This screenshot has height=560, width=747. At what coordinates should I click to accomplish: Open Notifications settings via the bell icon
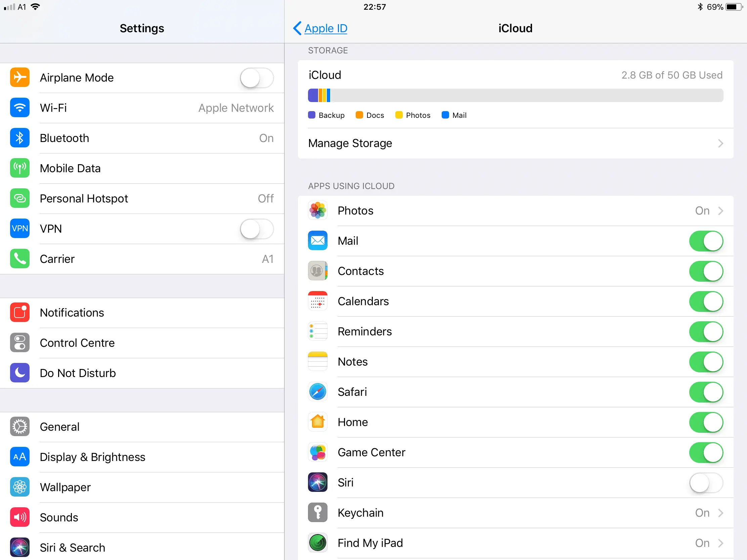coord(19,313)
